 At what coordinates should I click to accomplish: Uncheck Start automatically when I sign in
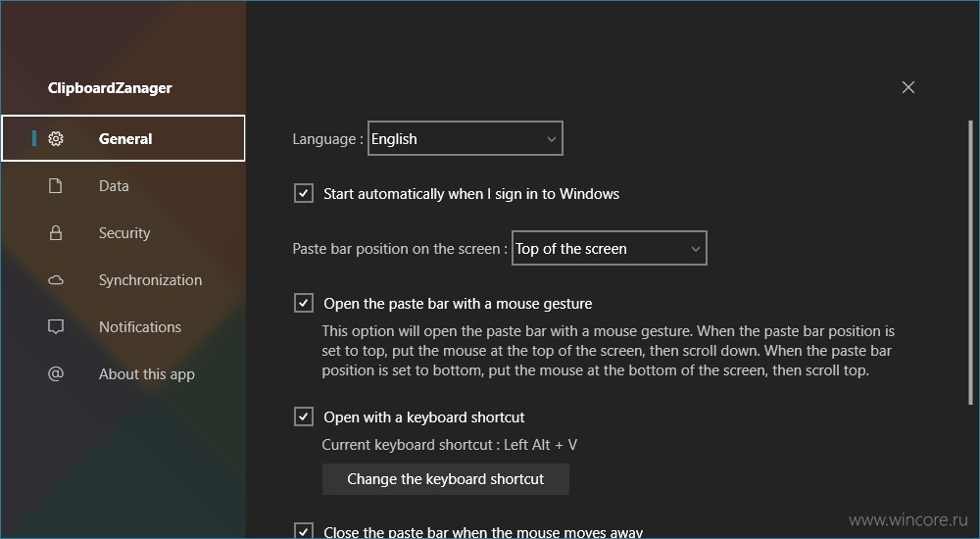tap(304, 194)
